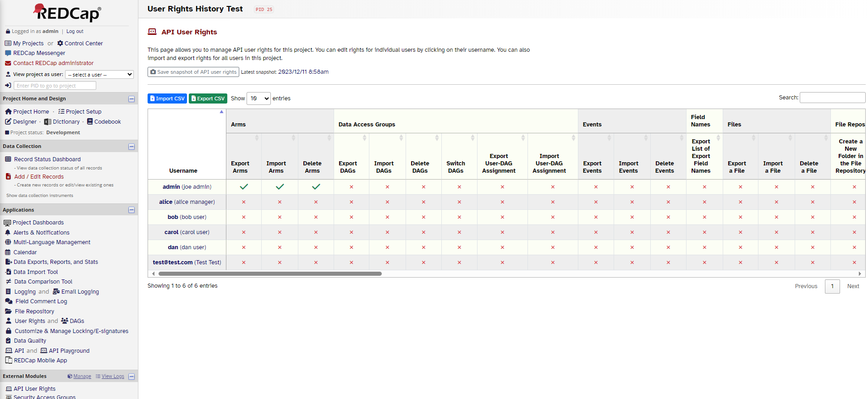Click the Calendar icon in Applications

point(8,252)
